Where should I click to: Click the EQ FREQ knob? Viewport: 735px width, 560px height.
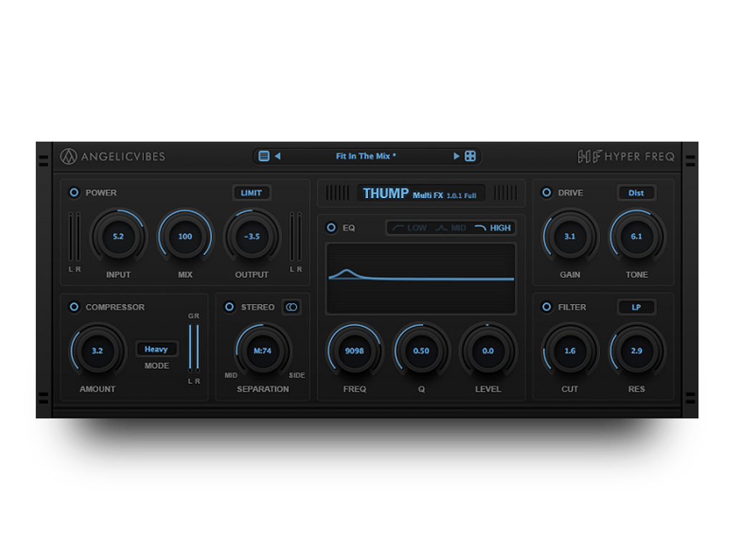pyautogui.click(x=354, y=350)
